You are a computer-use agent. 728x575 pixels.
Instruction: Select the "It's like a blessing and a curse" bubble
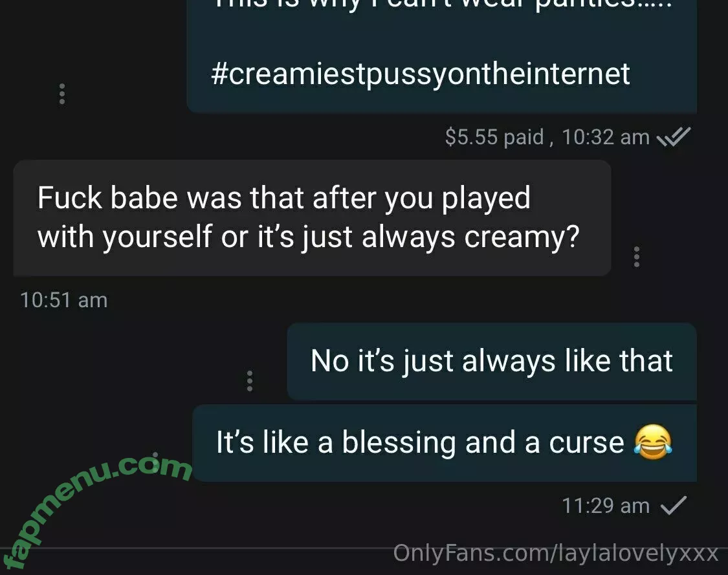pyautogui.click(x=445, y=443)
